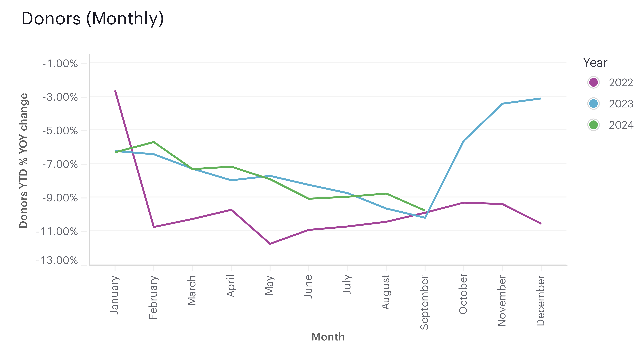Click the 2023 line endpoint at December
Screen dimensions: 644x360
tap(541, 98)
